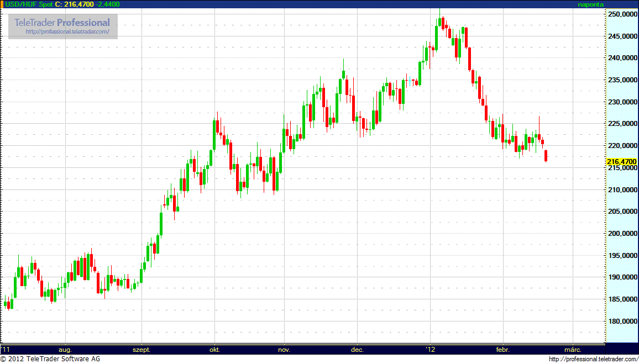Click the '12 year label on time axis

point(430,349)
